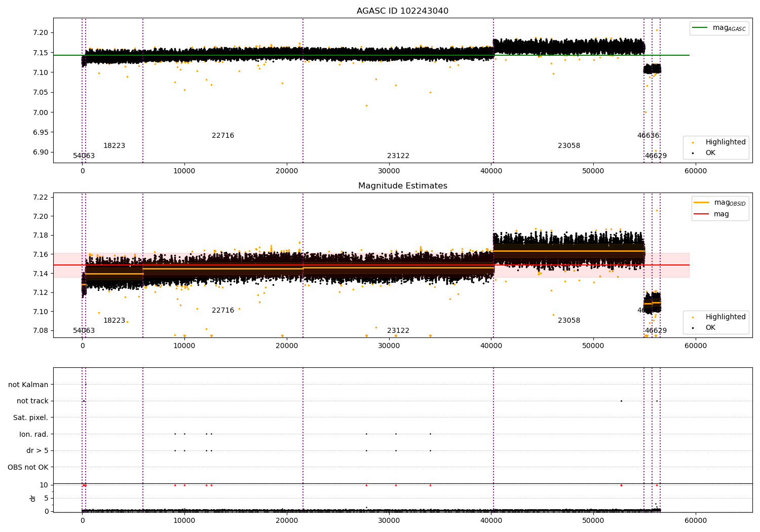The height and width of the screenshot is (532, 760).
Task: Click the "Ion. rad." row label
Action: (x=34, y=434)
